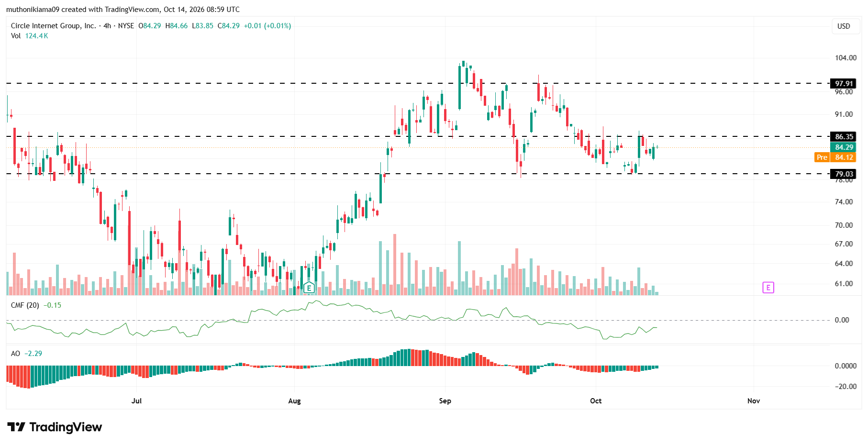Viewport: 868px width, 445px height.
Task: Click the purple upcoming earnings E marker
Action: (x=768, y=288)
